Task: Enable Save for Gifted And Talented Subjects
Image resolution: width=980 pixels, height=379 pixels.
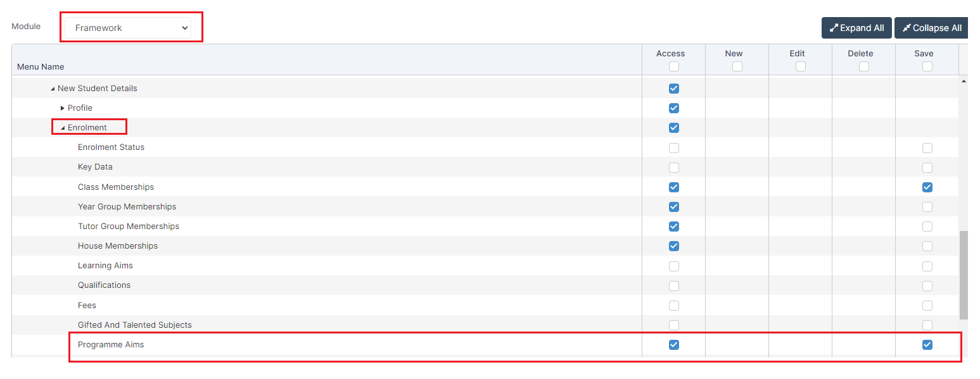Action: [x=927, y=325]
